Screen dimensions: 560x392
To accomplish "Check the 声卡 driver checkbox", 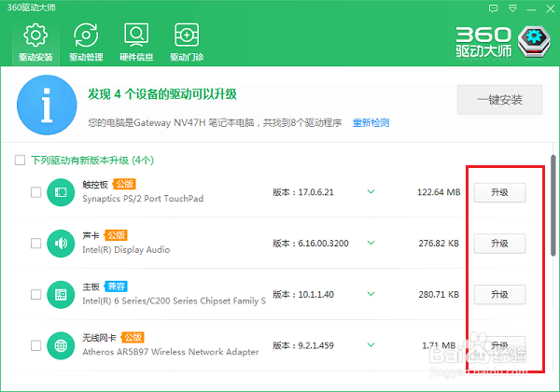I will [x=36, y=243].
